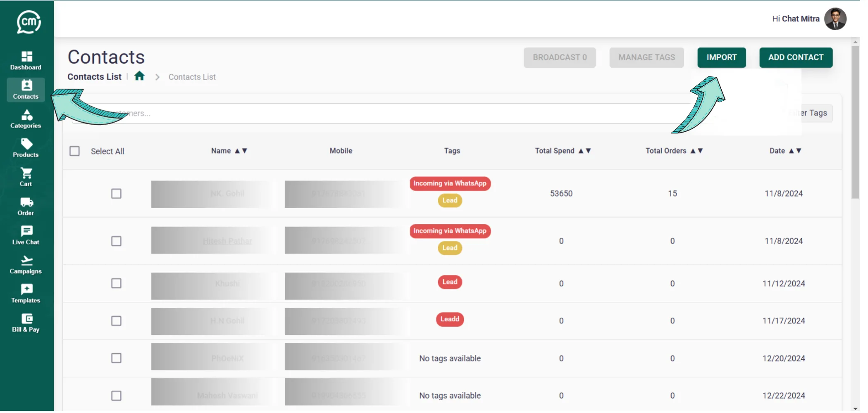
Task: Go to the Order section
Action: click(26, 206)
